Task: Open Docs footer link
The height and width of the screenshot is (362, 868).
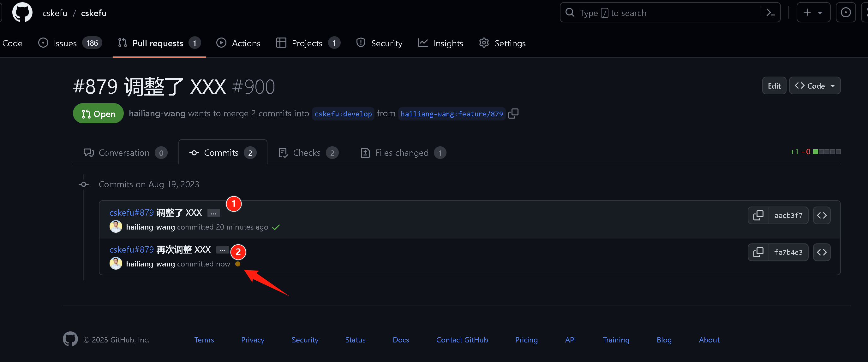Action: [401, 340]
